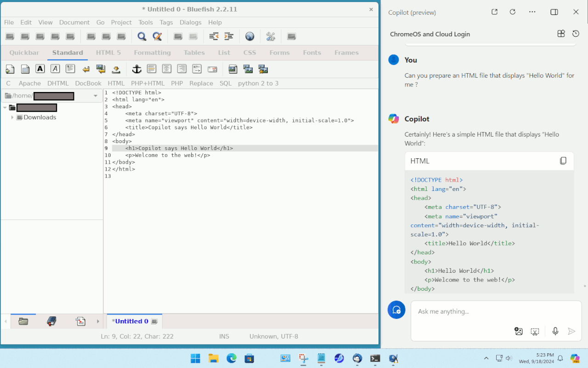Switch to the bookmarks panel tab

pyautogui.click(x=51, y=322)
